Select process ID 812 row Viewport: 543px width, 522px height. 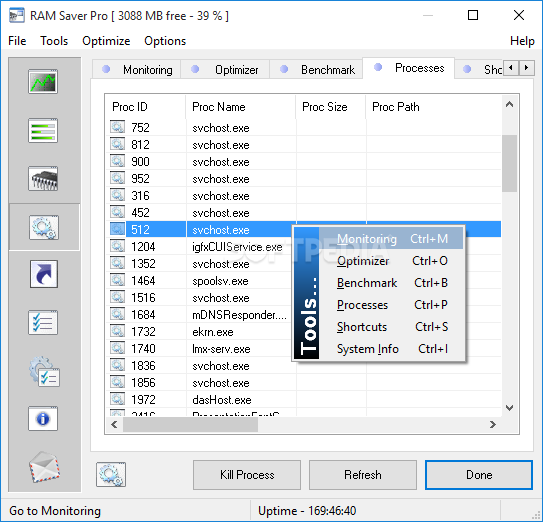[x=305, y=144]
